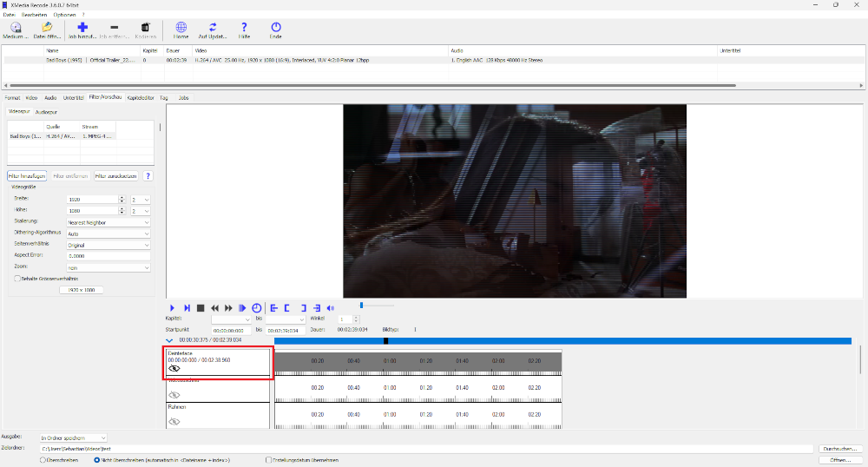Switch to the Untertitel tab
The height and width of the screenshot is (467, 868).
pos(73,98)
